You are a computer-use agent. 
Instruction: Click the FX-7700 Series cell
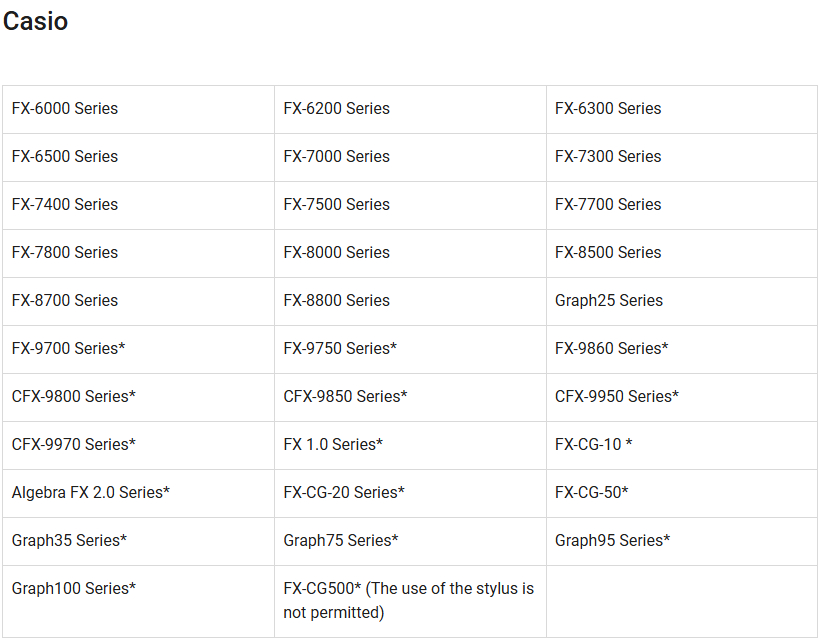pos(608,205)
